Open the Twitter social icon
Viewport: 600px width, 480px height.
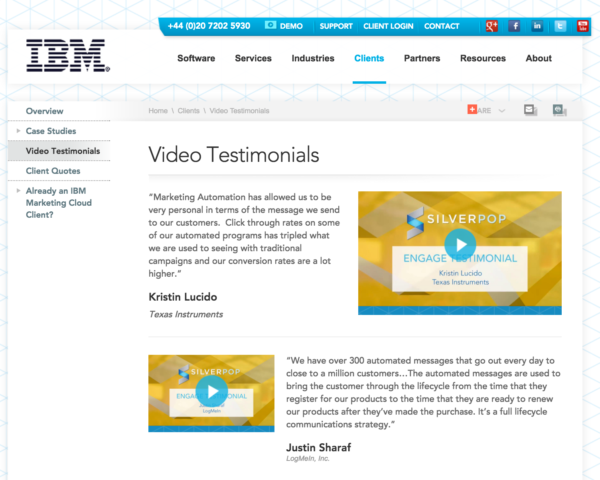coord(560,26)
